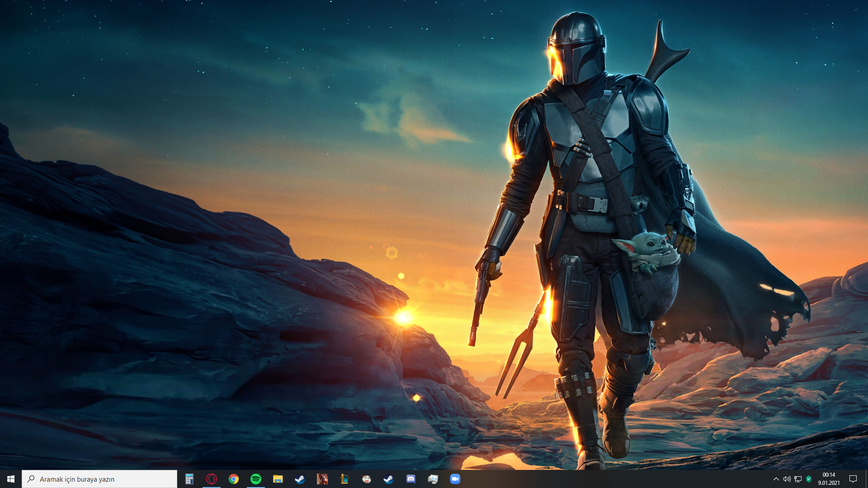Open the volume speaker control
Viewport: 868px width, 488px height.
point(787,479)
